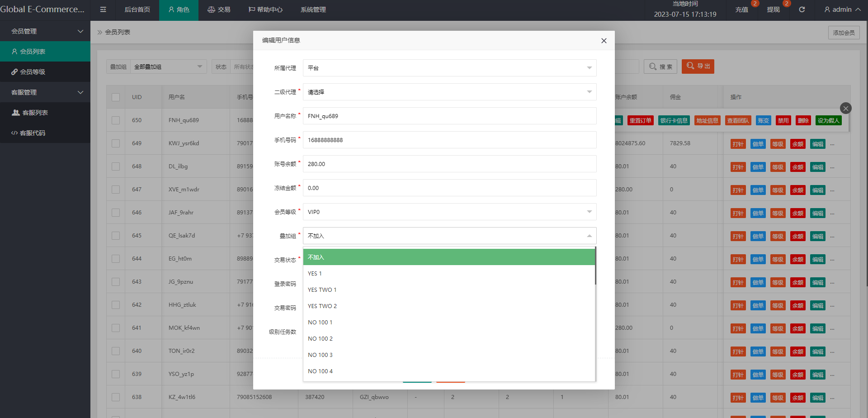Click 余额 for row 646
Viewport: 868px width, 418px height.
pos(798,214)
